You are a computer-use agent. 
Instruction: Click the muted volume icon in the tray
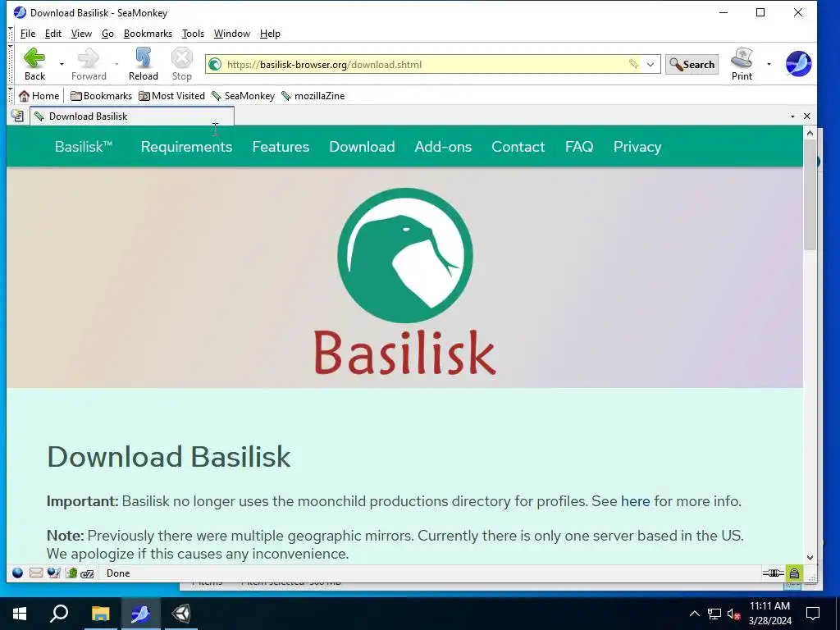[734, 614]
